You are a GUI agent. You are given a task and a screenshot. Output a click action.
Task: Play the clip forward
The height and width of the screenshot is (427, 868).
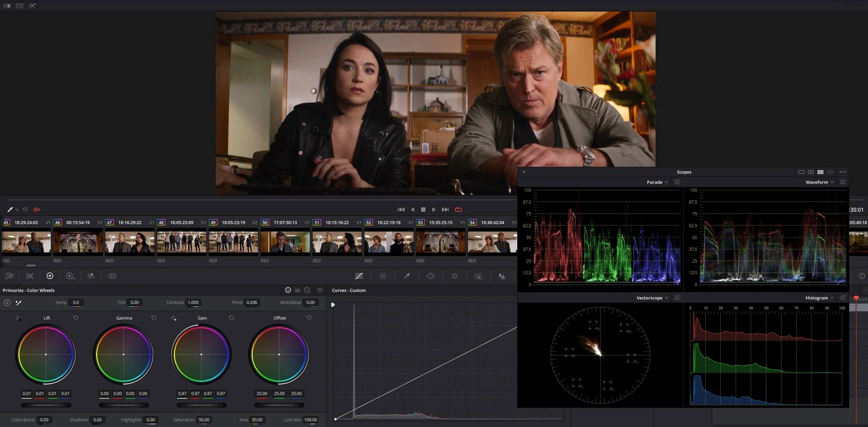[434, 210]
